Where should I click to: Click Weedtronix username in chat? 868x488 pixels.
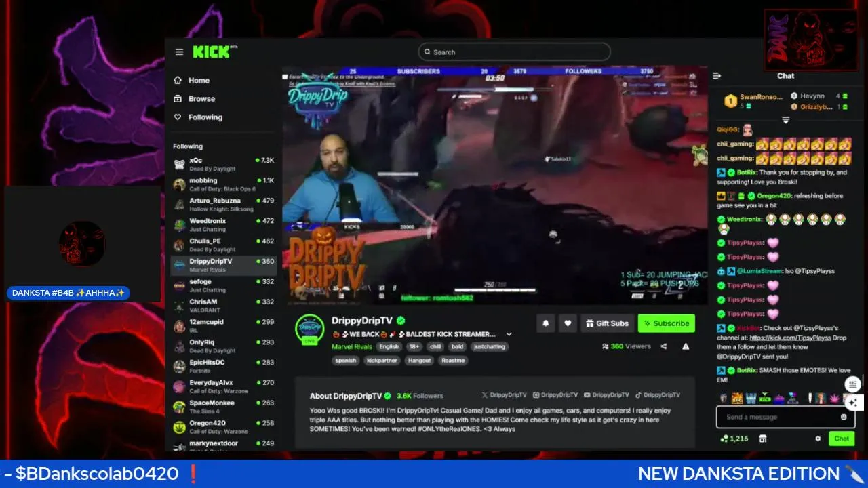[x=744, y=219]
